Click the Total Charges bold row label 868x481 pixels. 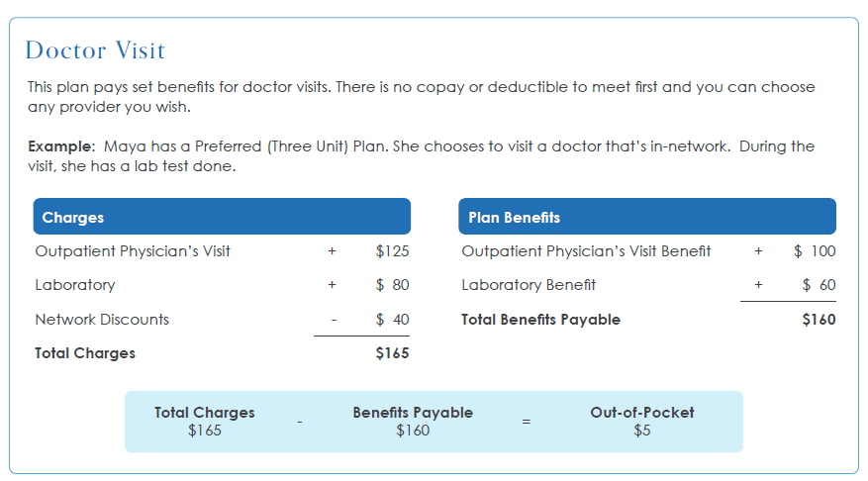[85, 353]
